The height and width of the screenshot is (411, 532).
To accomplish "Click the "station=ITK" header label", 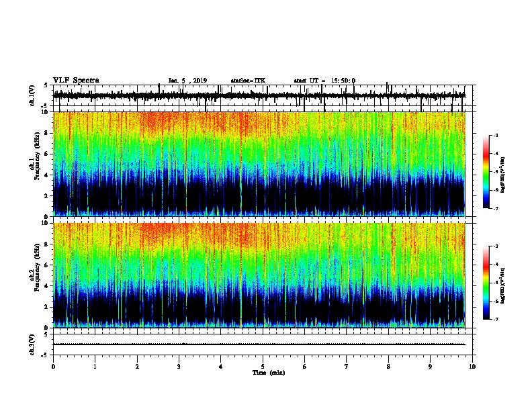I will point(248,81).
